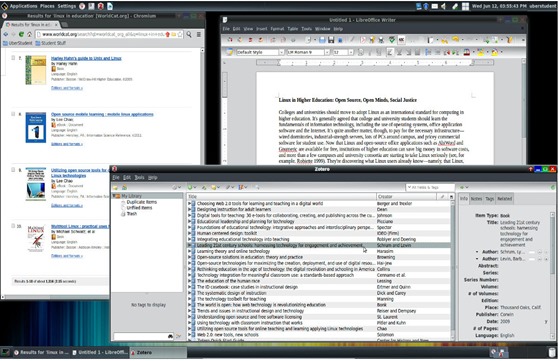Image resolution: width=560 pixels, height=361 pixels.
Task: Check the box beside WorldCat result 8
Action: (x=13, y=114)
